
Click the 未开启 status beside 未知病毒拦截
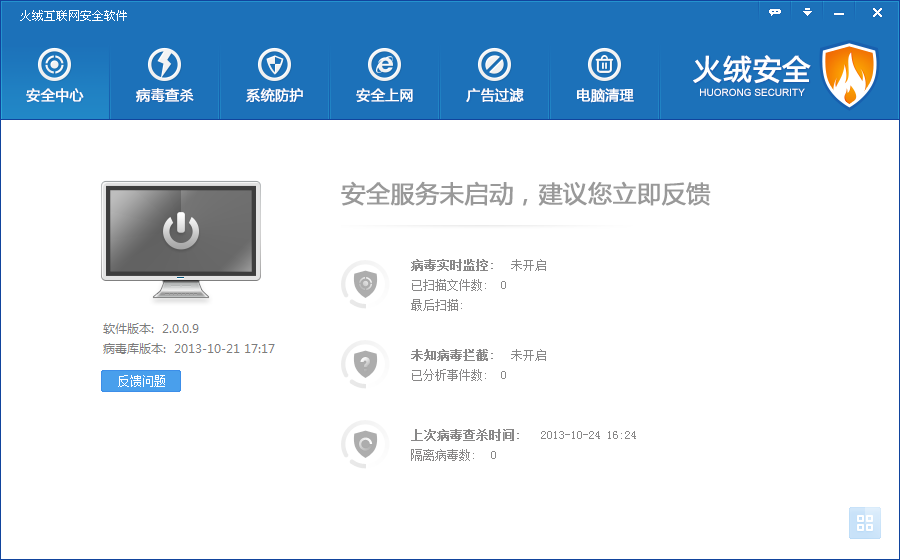[x=528, y=356]
